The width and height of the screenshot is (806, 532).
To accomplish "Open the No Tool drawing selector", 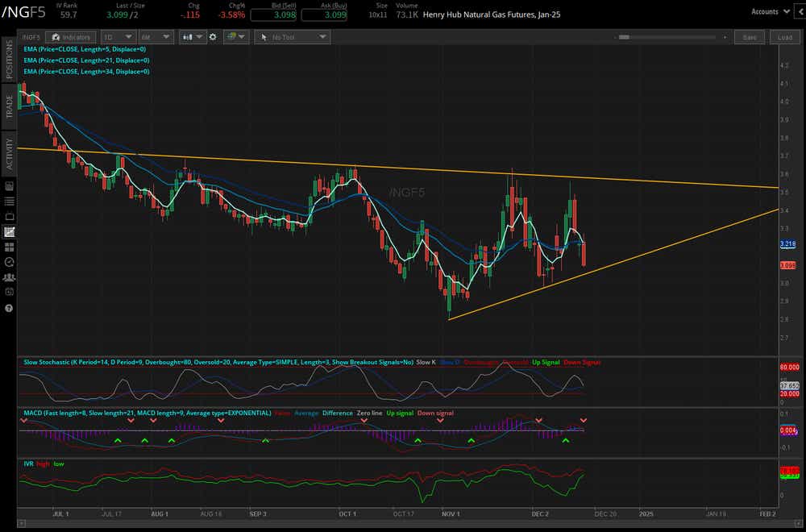I will 292,37.
